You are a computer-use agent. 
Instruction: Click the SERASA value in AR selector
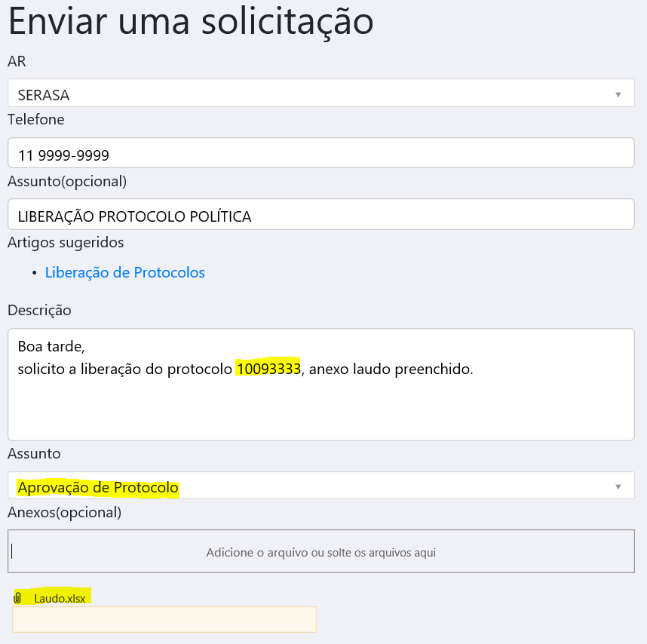(x=44, y=95)
